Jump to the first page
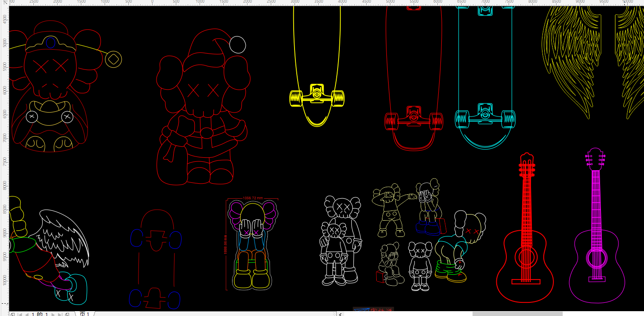Screen dimensions: 644x316 [19, 314]
